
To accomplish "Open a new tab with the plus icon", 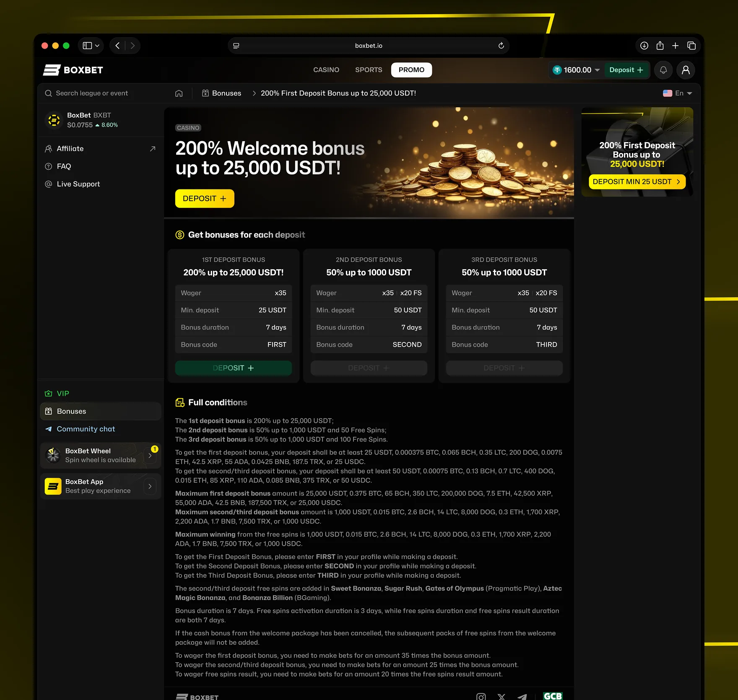I will click(676, 46).
